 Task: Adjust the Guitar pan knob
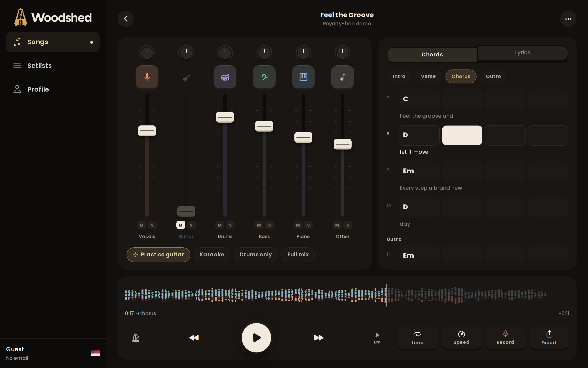[x=186, y=53]
